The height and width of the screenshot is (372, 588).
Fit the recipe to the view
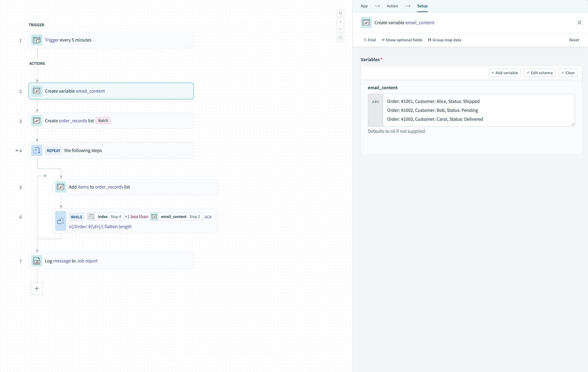(x=340, y=37)
